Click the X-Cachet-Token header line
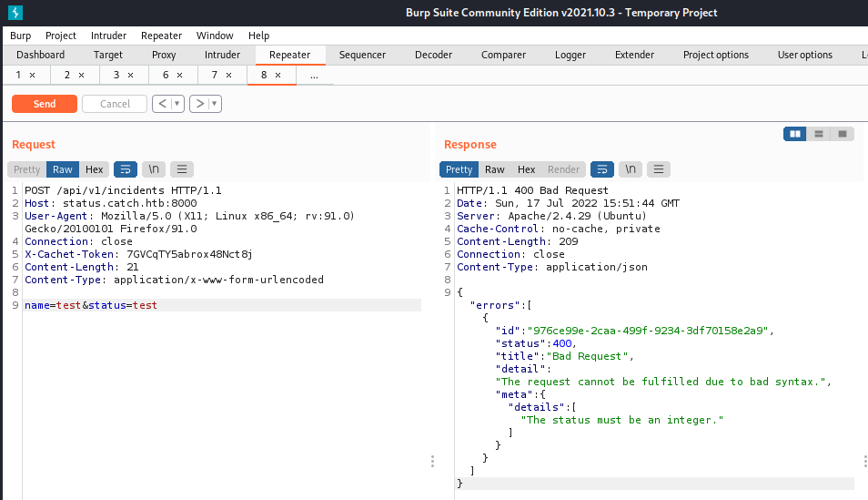Viewport: 868px width, 500px height. tap(138, 254)
